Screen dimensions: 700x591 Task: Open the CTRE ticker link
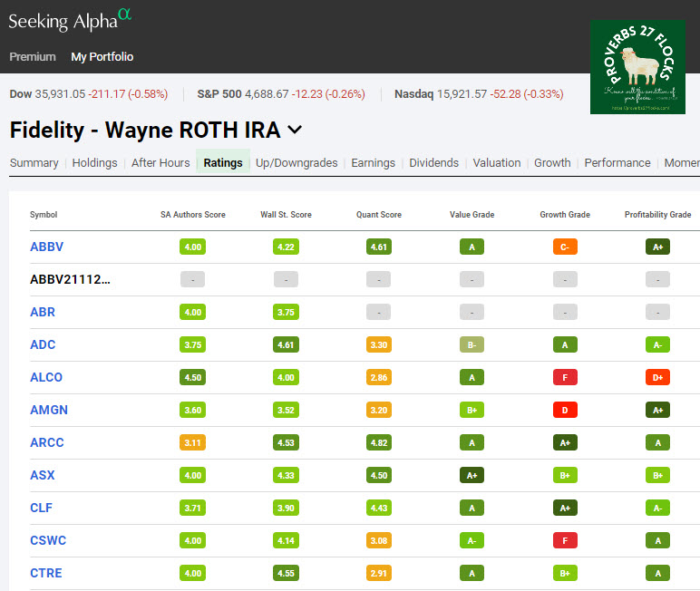[x=46, y=573]
